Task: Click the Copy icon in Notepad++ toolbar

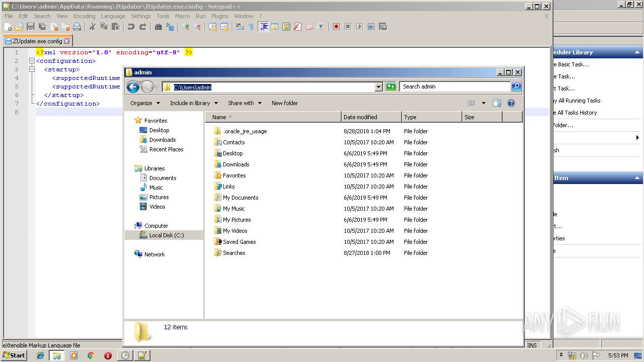Action: point(104,27)
